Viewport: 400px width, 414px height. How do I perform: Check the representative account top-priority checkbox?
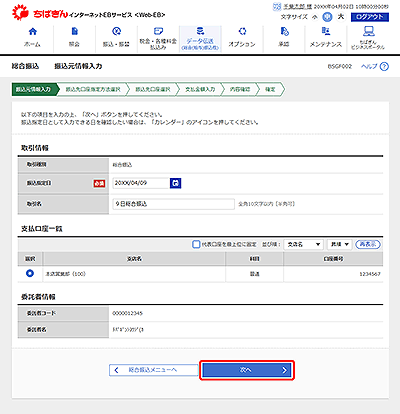[x=196, y=244]
